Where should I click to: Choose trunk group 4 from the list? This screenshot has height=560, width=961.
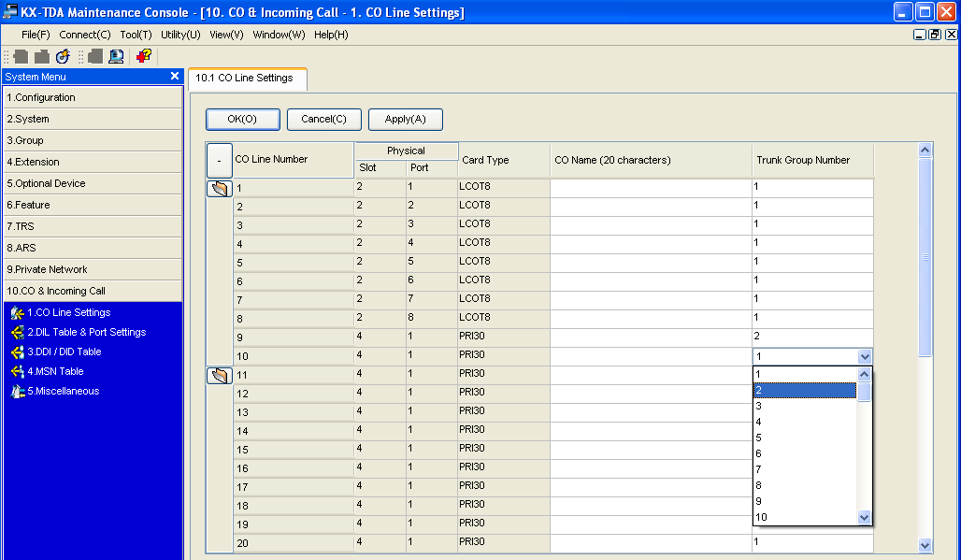pyautogui.click(x=804, y=422)
